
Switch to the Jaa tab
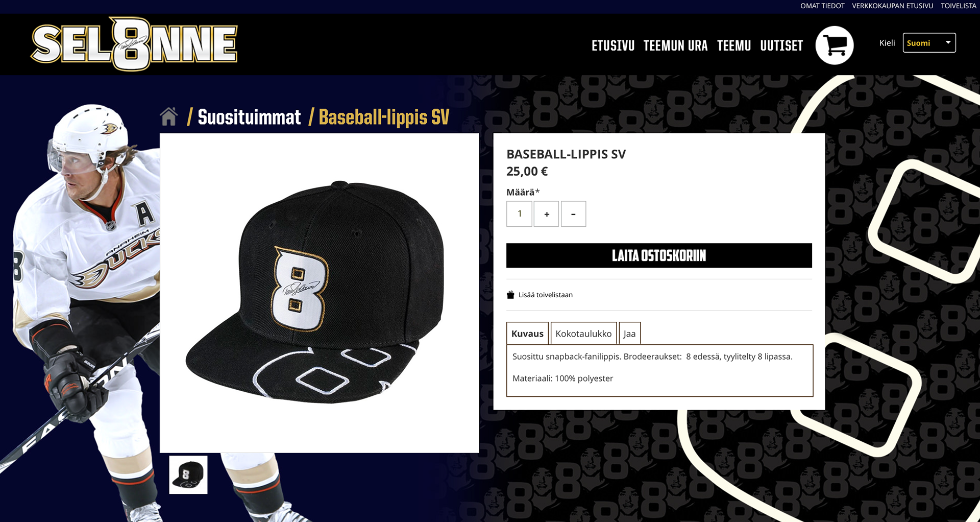click(629, 334)
